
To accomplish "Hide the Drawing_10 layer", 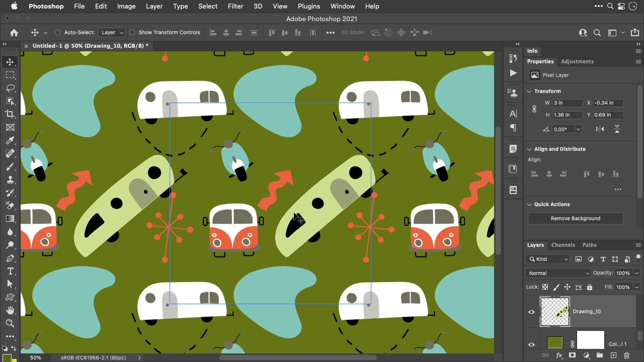I will pos(531,312).
